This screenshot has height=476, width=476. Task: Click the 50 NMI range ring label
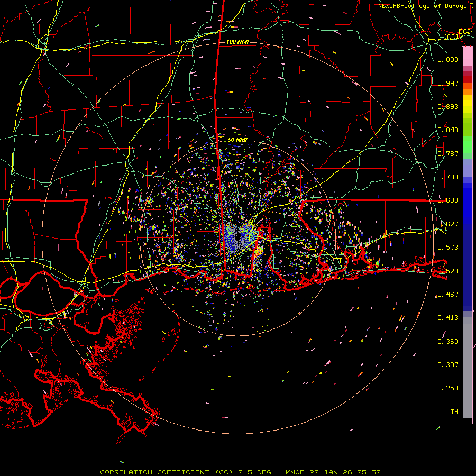(x=237, y=140)
